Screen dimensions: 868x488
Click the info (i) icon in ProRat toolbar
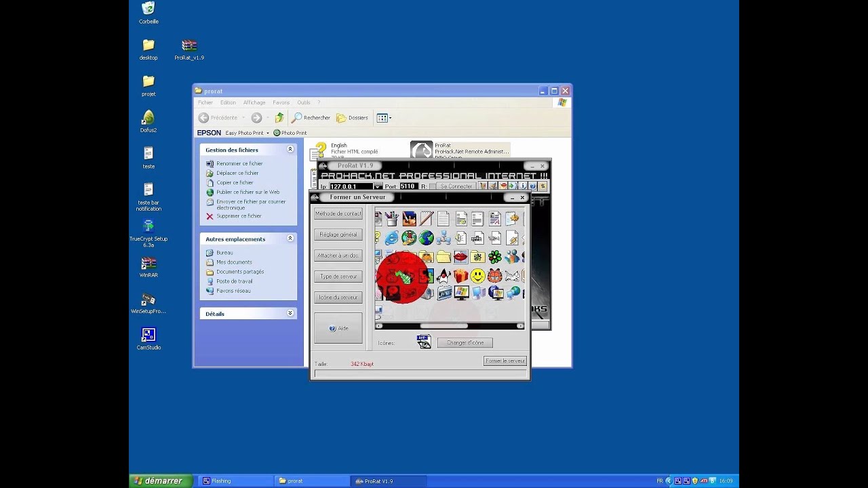tap(523, 186)
